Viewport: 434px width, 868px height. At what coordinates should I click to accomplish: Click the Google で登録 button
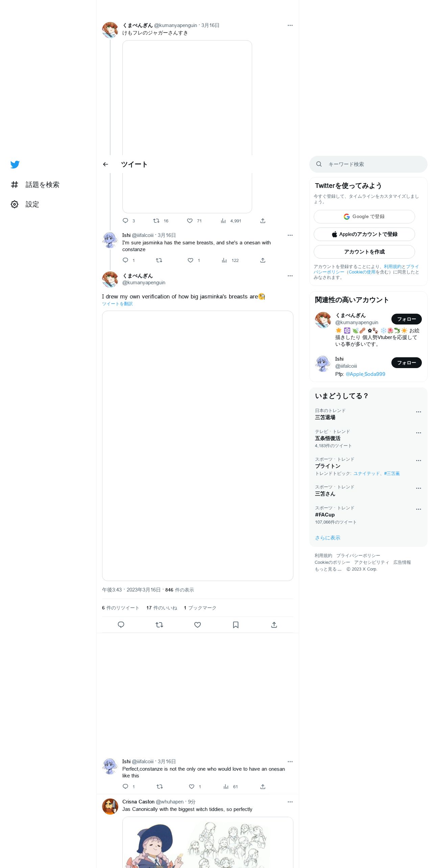coord(364,217)
